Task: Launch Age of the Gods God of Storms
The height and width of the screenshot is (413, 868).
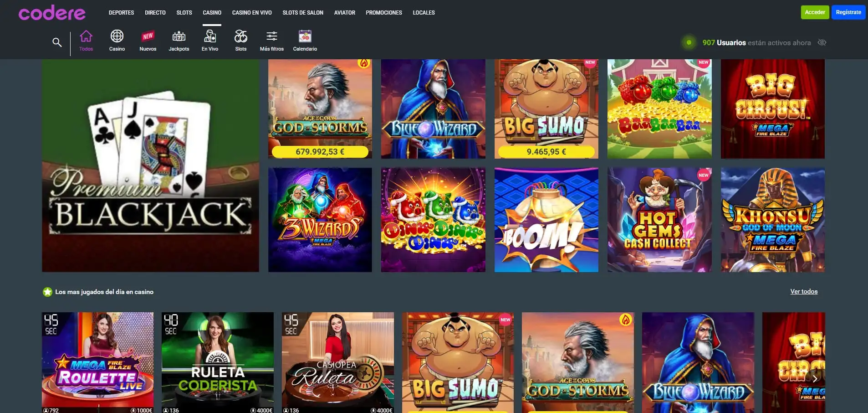Action: point(320,109)
